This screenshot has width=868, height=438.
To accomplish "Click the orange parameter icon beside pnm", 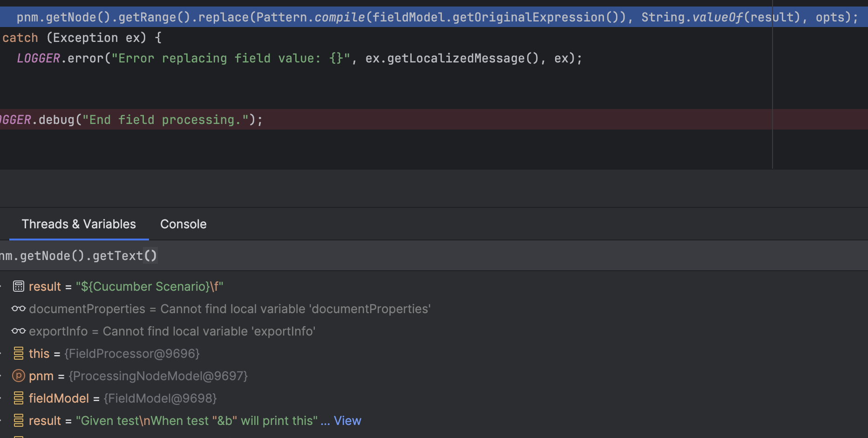I will [x=19, y=376].
